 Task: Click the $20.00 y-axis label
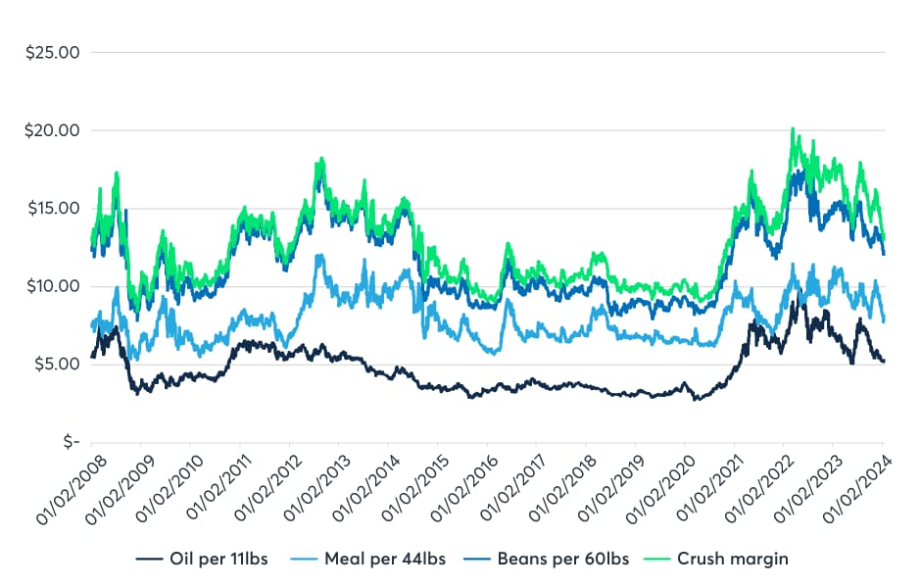click(53, 130)
